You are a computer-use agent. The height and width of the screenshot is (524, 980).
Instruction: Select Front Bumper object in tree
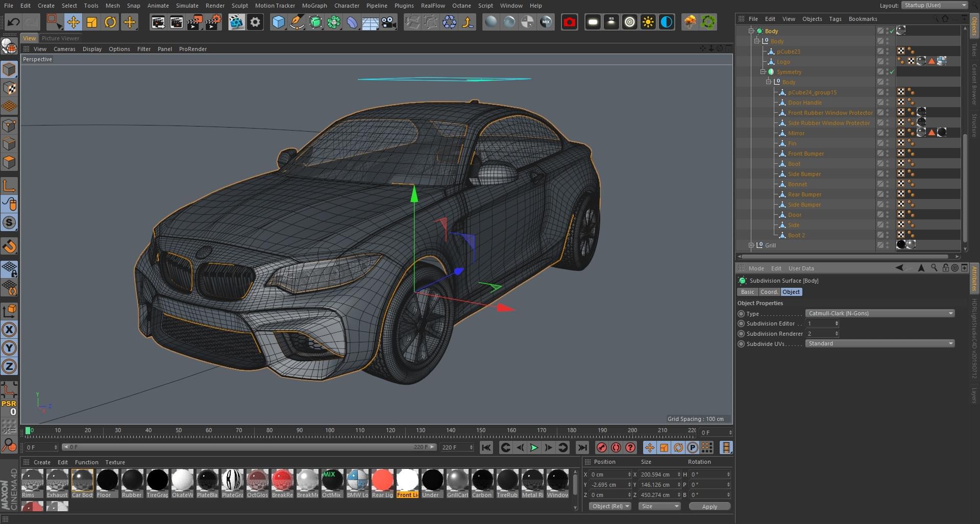pos(805,154)
